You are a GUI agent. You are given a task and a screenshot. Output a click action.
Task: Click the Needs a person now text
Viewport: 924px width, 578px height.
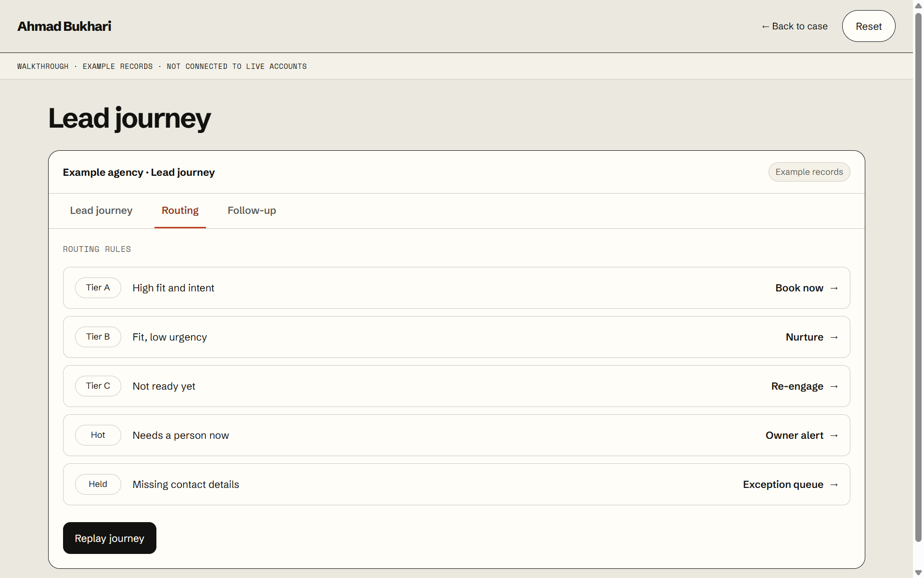tap(181, 435)
